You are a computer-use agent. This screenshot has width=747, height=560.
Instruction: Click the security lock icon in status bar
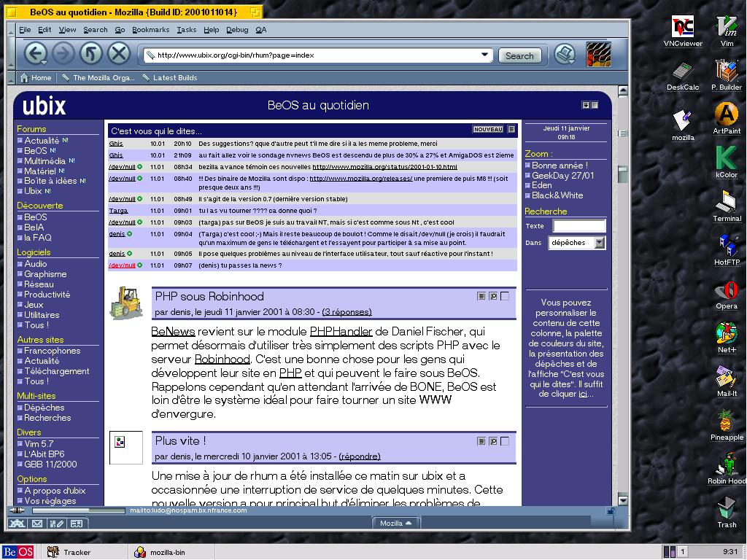click(x=611, y=511)
